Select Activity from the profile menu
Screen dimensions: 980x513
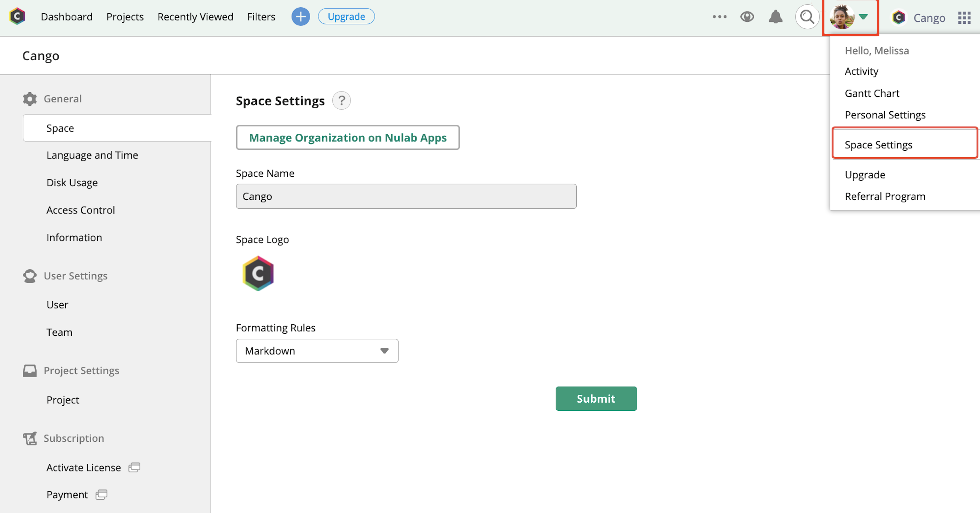[861, 72]
